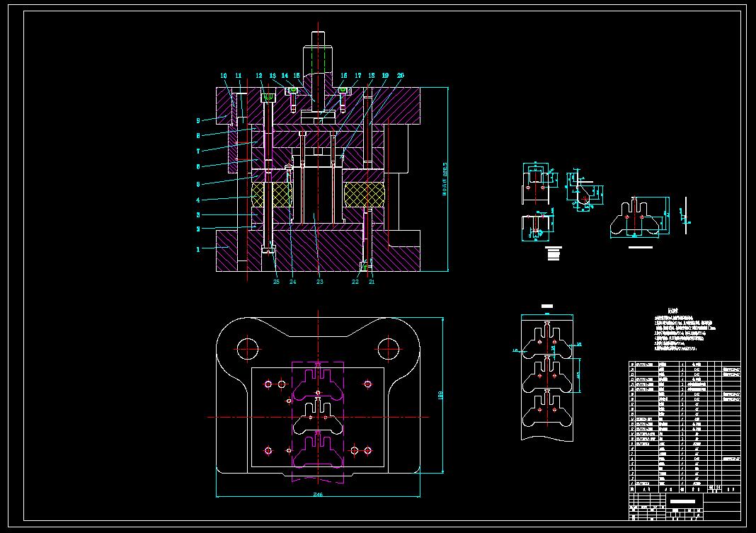Select the left guide-post circle in the plan view

click(248, 349)
